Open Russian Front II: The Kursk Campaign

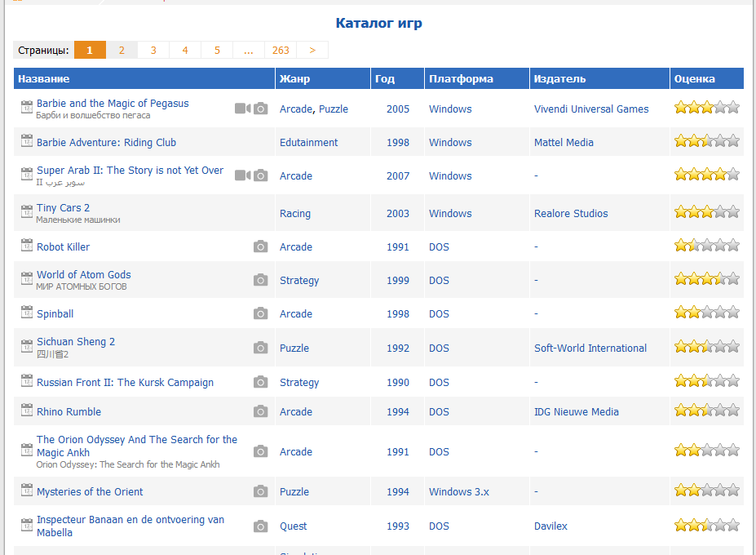point(125,382)
